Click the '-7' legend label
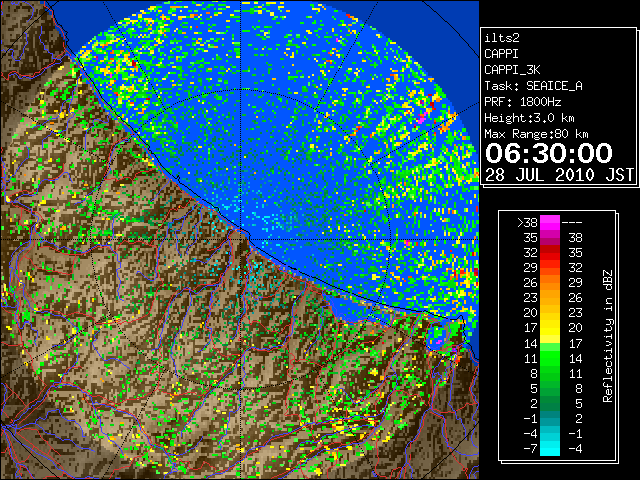640x480 pixels. 531,449
